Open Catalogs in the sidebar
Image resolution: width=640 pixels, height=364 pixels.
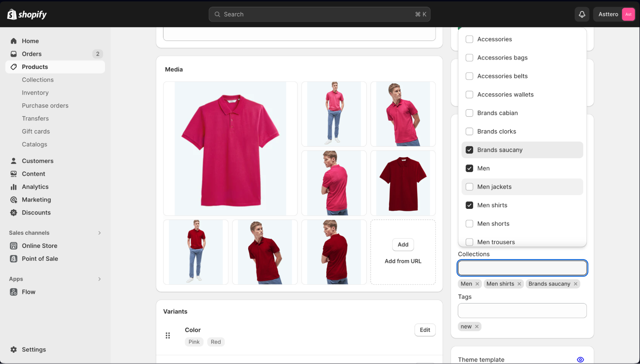(x=35, y=145)
